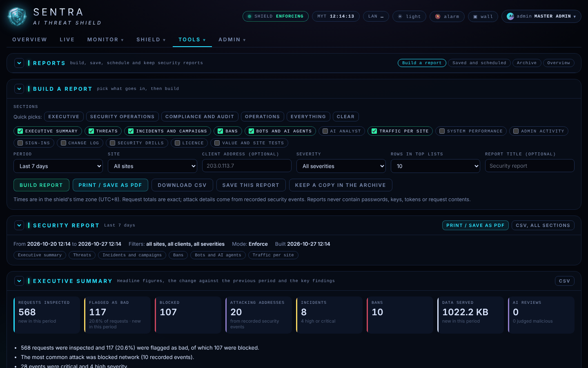Switch to Saved and scheduled tab
This screenshot has width=588, height=368.
click(x=479, y=63)
